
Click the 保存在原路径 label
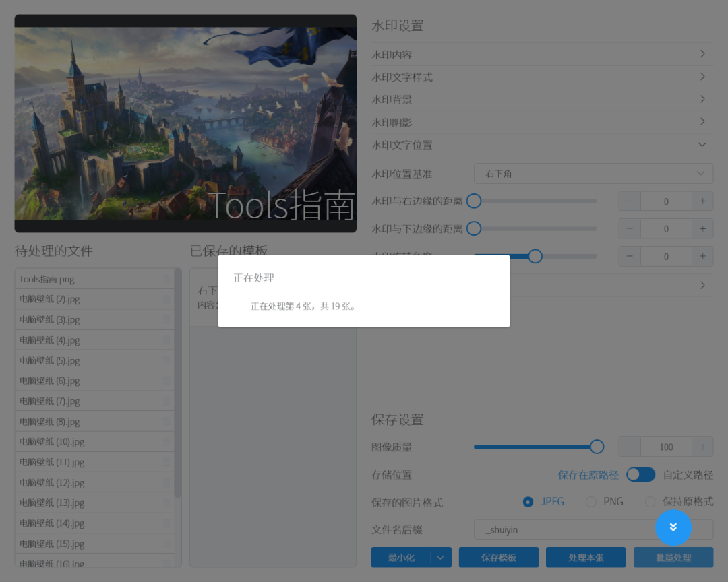click(x=588, y=474)
